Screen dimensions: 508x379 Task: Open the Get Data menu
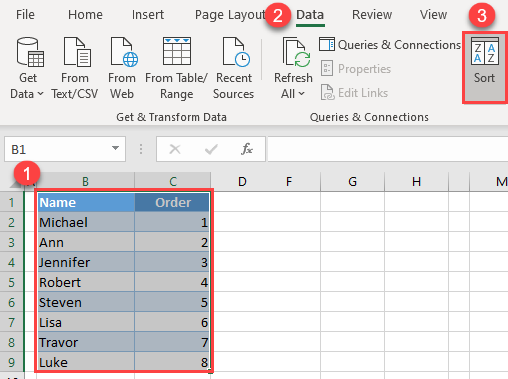(28, 68)
